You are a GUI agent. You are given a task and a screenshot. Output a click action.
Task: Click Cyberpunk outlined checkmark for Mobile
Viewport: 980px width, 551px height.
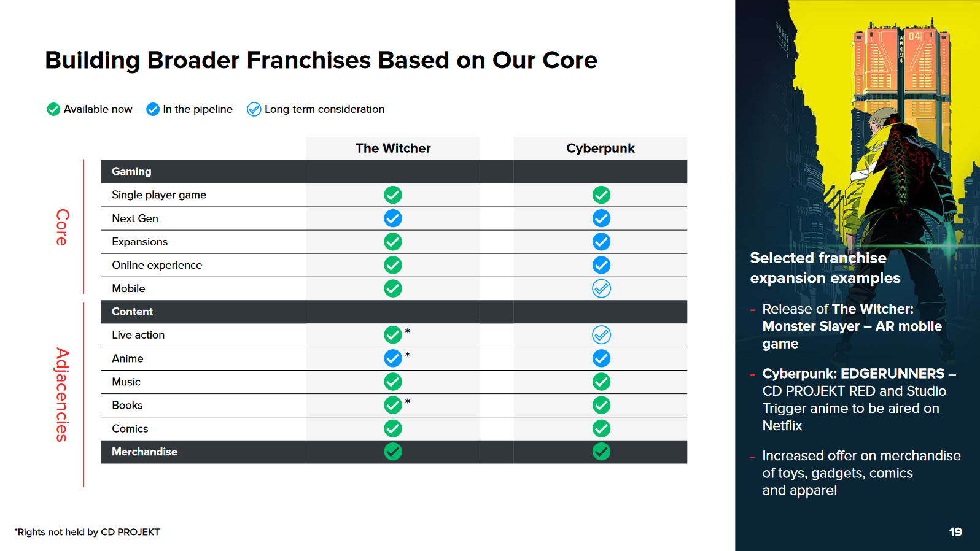pos(601,288)
